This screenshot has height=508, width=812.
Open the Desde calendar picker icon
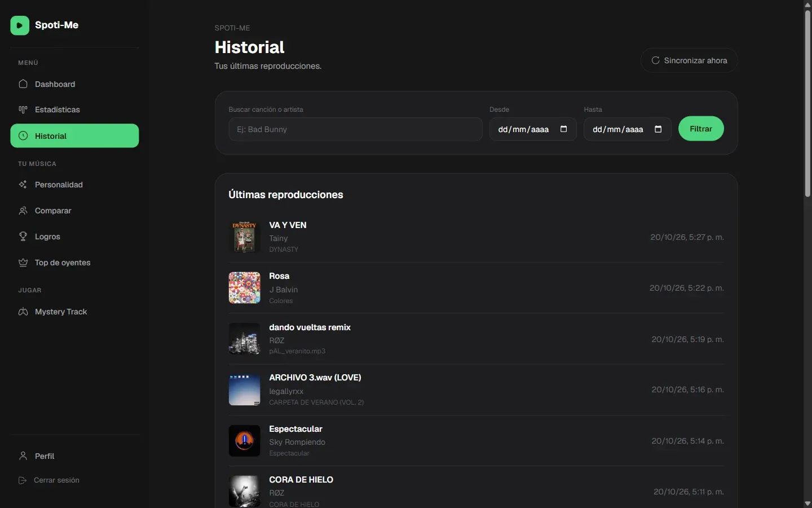[563, 129]
